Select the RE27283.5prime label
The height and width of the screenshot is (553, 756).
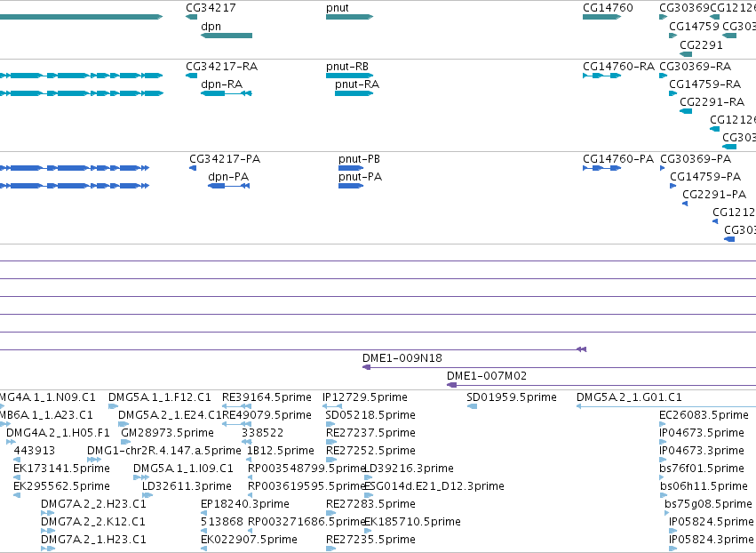tap(370, 505)
